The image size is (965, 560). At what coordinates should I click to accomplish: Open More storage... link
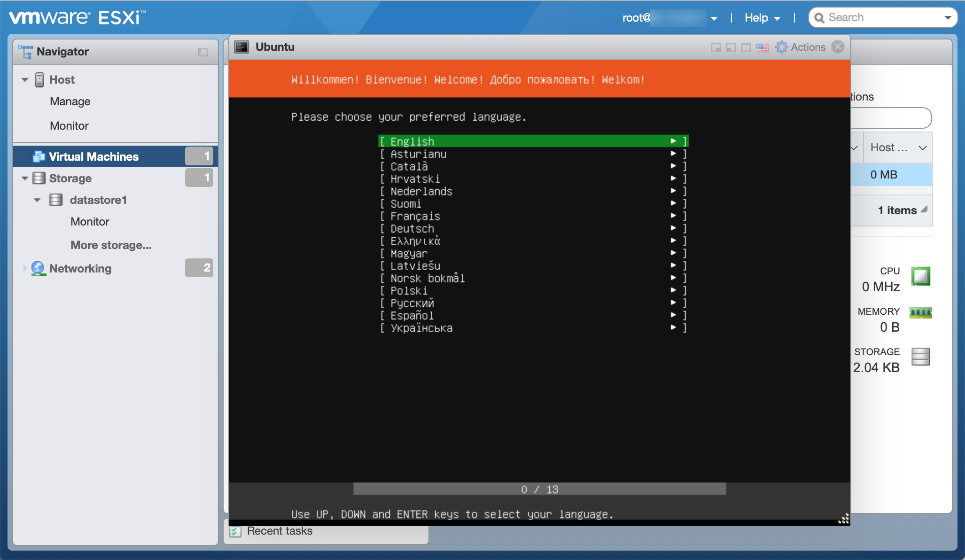coord(111,245)
